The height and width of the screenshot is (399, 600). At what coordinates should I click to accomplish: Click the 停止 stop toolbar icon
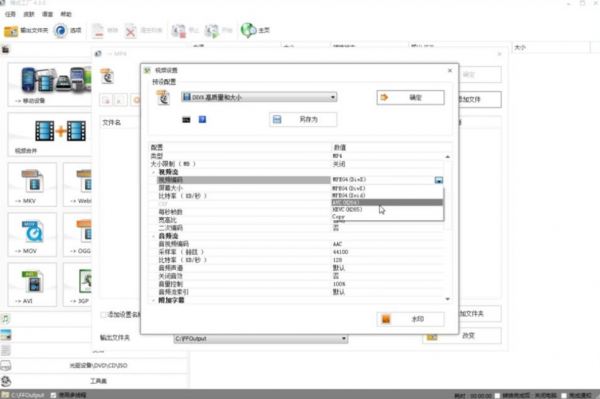tap(179, 31)
